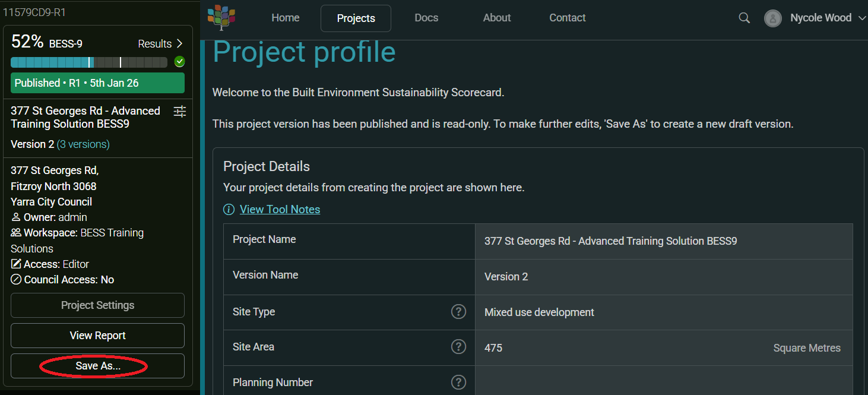
Task: Click the Save As... button
Action: point(97,366)
